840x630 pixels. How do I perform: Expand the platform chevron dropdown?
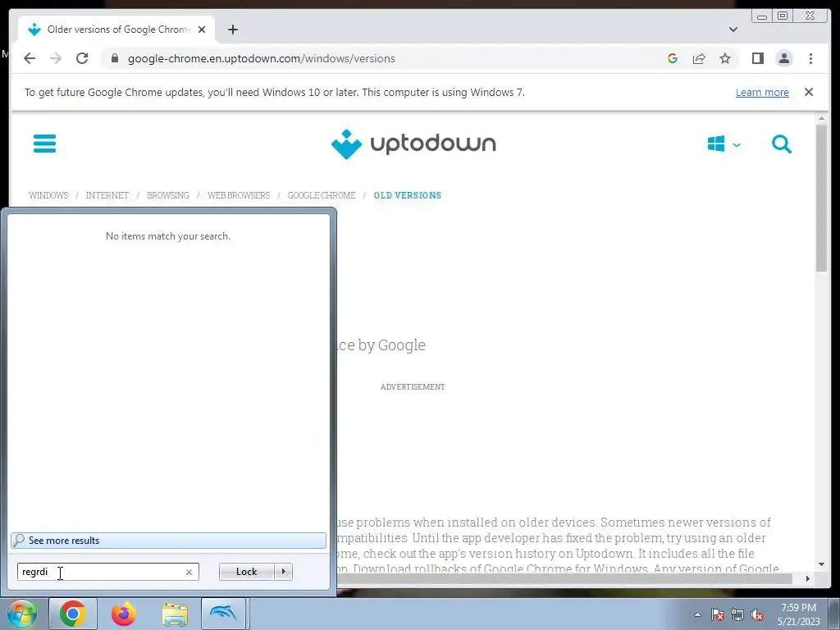pyautogui.click(x=737, y=144)
